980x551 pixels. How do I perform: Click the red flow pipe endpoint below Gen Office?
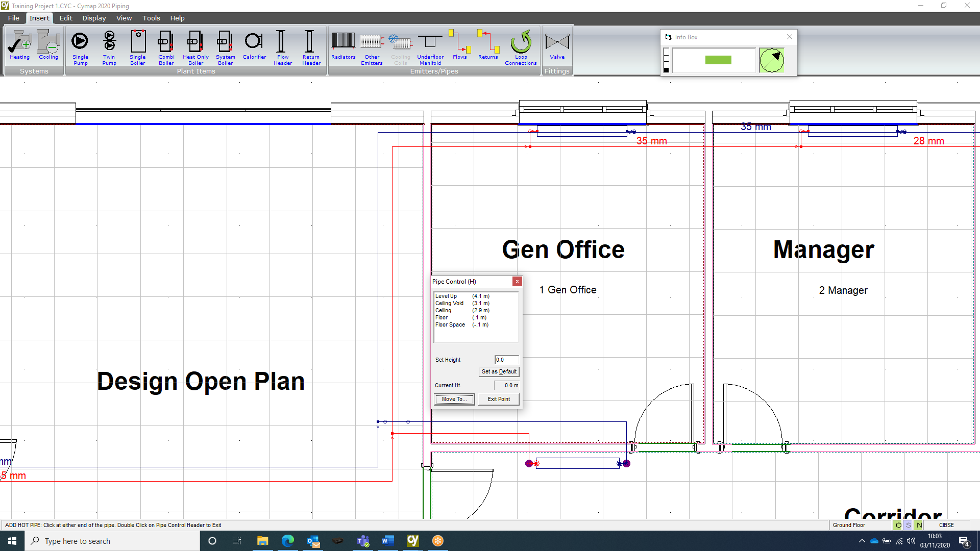pyautogui.click(x=529, y=463)
